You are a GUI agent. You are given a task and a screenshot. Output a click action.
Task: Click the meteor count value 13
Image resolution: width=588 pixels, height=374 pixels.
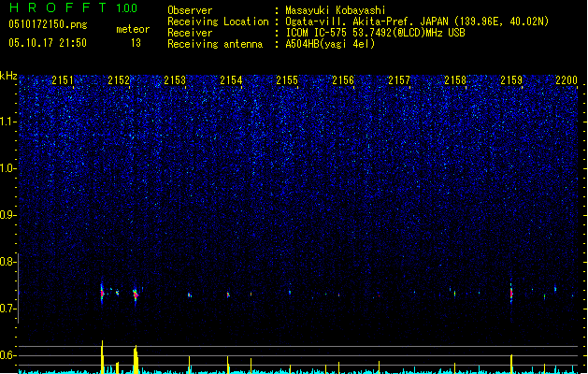pos(136,43)
